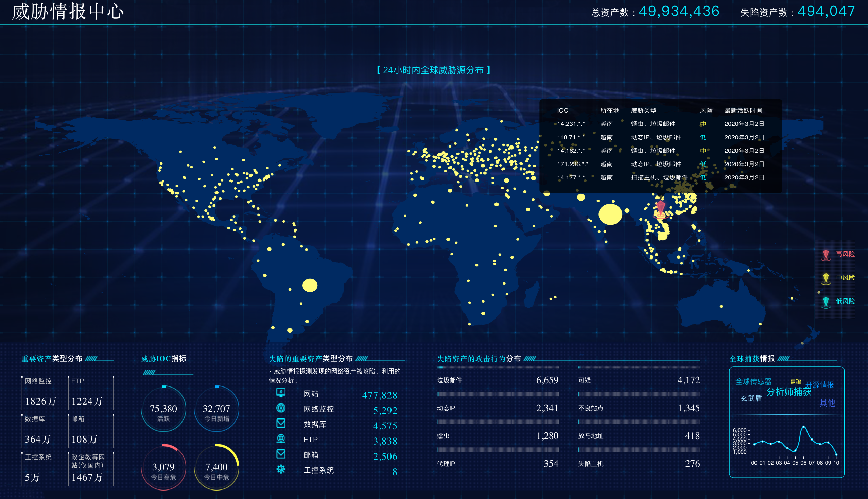The image size is (868, 499).
Task: Click the 全球捕获情报 panel heading
Action: [x=752, y=359]
